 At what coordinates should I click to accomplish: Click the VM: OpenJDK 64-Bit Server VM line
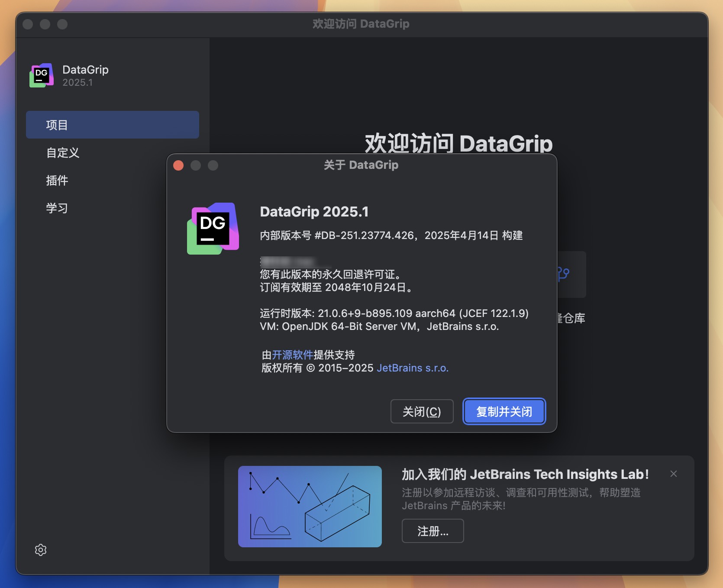pyautogui.click(x=380, y=326)
